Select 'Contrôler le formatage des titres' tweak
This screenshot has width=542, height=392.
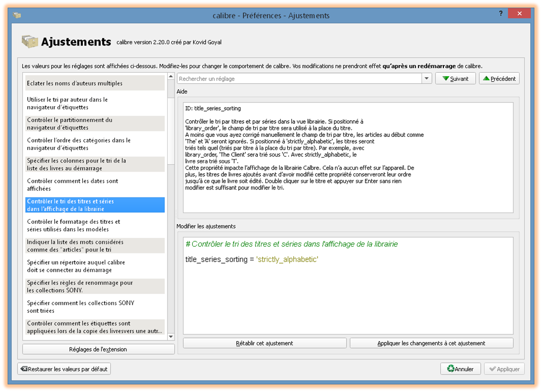click(x=95, y=225)
